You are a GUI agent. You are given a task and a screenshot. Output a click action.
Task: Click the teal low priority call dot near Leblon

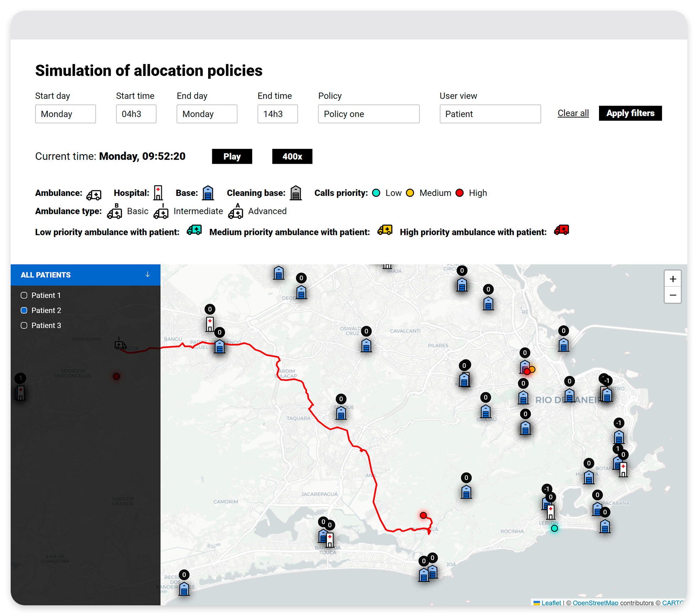[554, 528]
